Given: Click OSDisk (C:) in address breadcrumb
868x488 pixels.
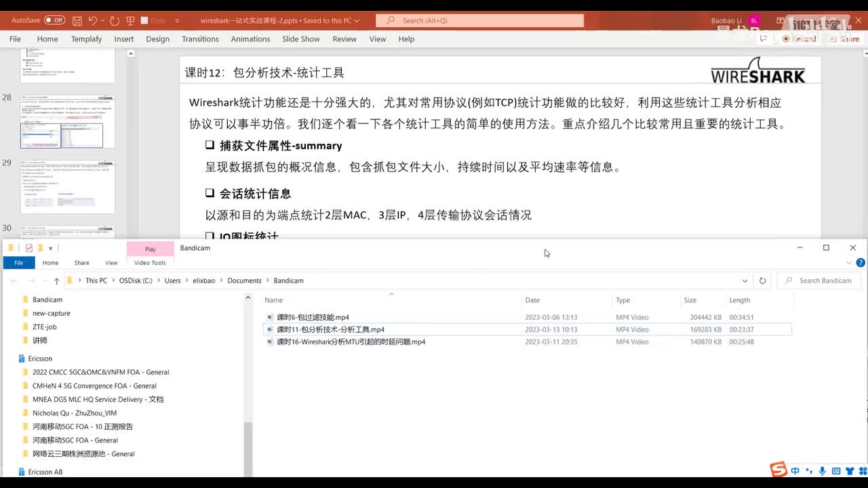Looking at the screenshot, I should click(x=136, y=281).
